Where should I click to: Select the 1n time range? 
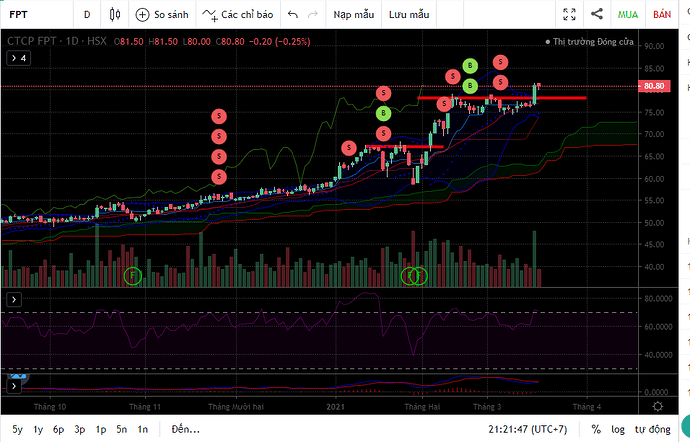click(x=143, y=429)
